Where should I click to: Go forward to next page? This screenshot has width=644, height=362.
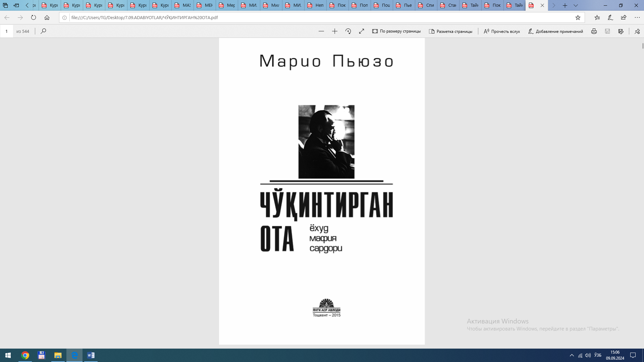pos(20,17)
